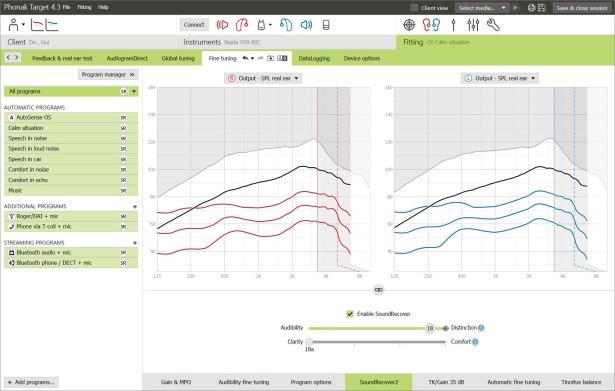Open the undo history dropdown arrow
Image resolution: width=615 pixels, height=391 pixels.
coord(252,58)
